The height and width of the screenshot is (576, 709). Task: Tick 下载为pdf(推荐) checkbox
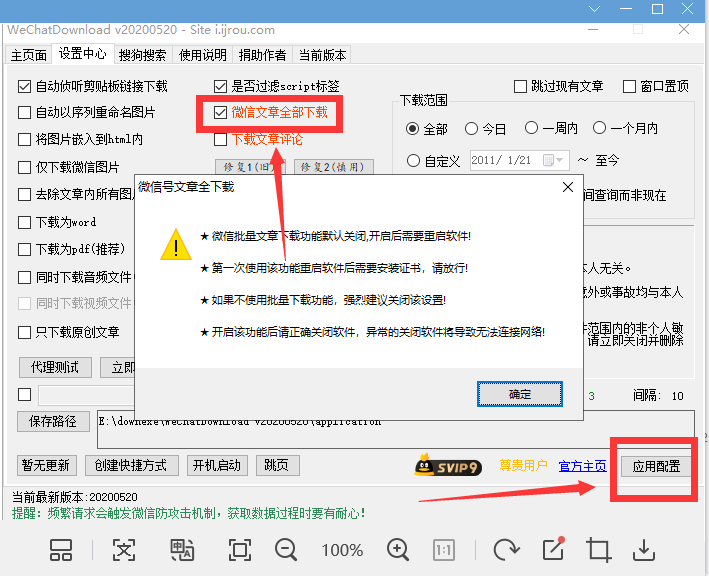[24, 249]
